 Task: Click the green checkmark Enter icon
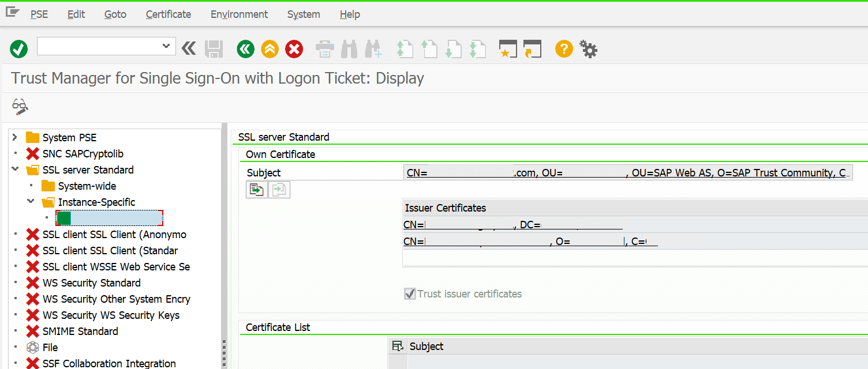pos(19,49)
